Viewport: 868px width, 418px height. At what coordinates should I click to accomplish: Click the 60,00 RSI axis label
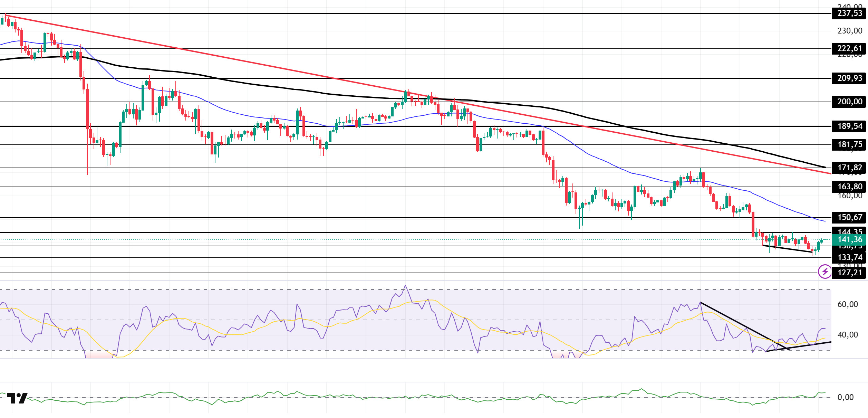tap(847, 305)
